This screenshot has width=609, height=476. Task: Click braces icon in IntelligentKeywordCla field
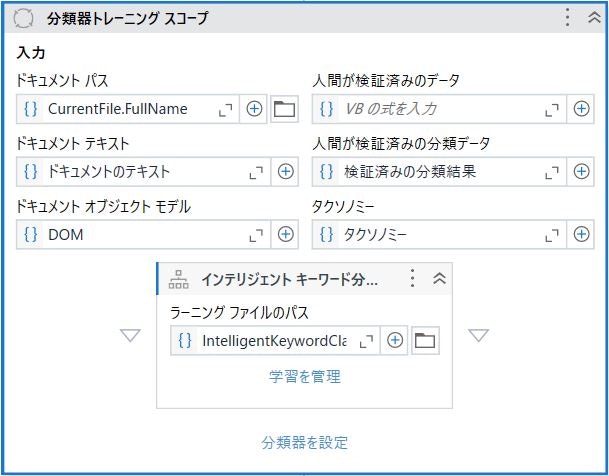[x=185, y=340]
